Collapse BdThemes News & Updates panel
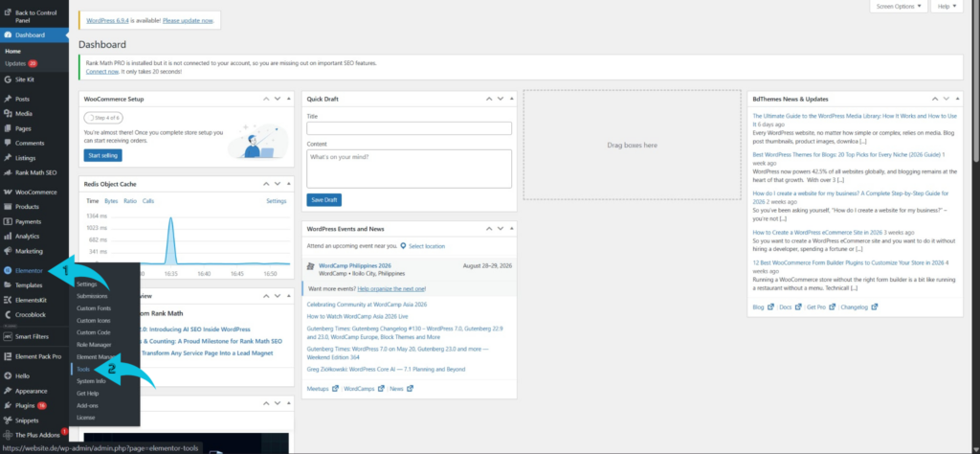 pos(956,99)
